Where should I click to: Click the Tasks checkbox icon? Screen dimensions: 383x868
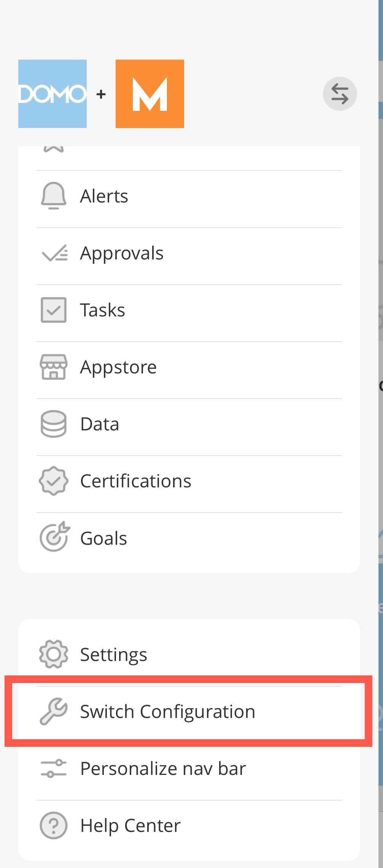[x=54, y=310]
